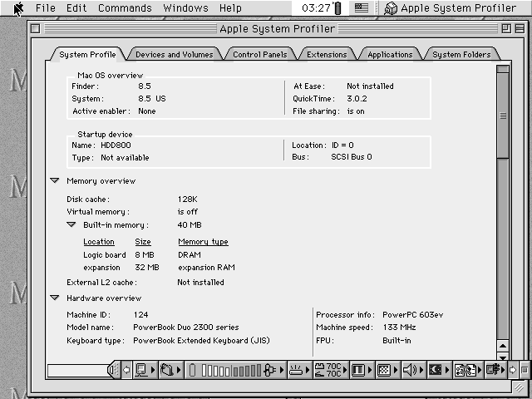Click the power plug icon in the control strip
The height and width of the screenshot is (399, 532).
(x=270, y=370)
